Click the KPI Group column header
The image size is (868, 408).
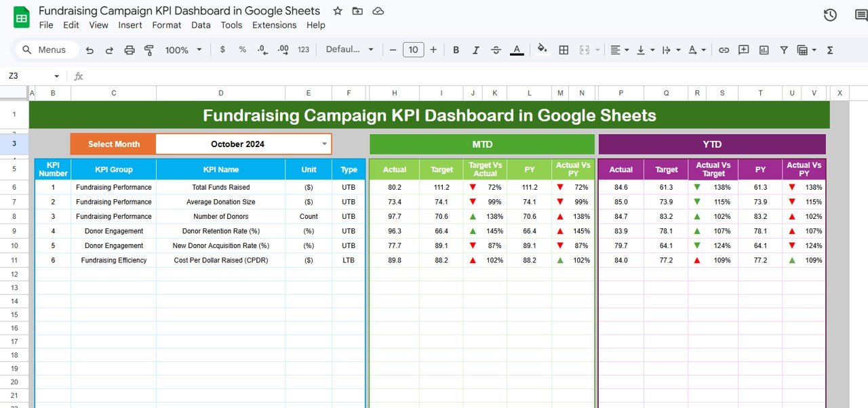113,169
